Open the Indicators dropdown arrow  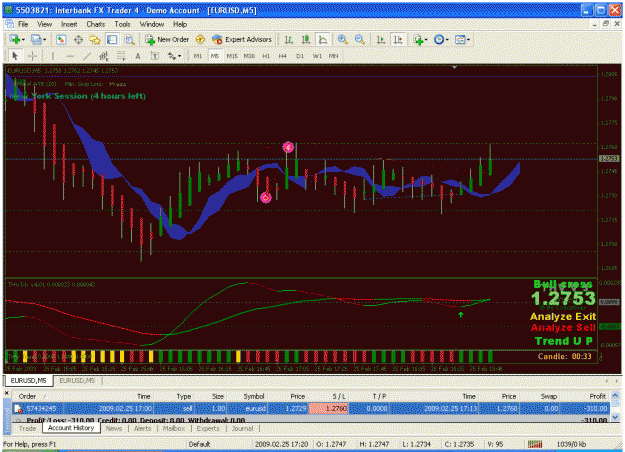tap(426, 40)
